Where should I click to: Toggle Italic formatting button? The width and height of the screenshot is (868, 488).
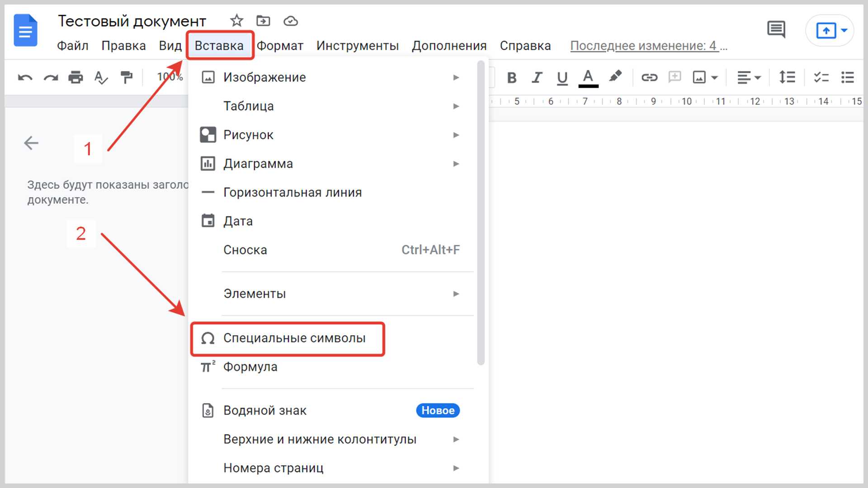[537, 78]
